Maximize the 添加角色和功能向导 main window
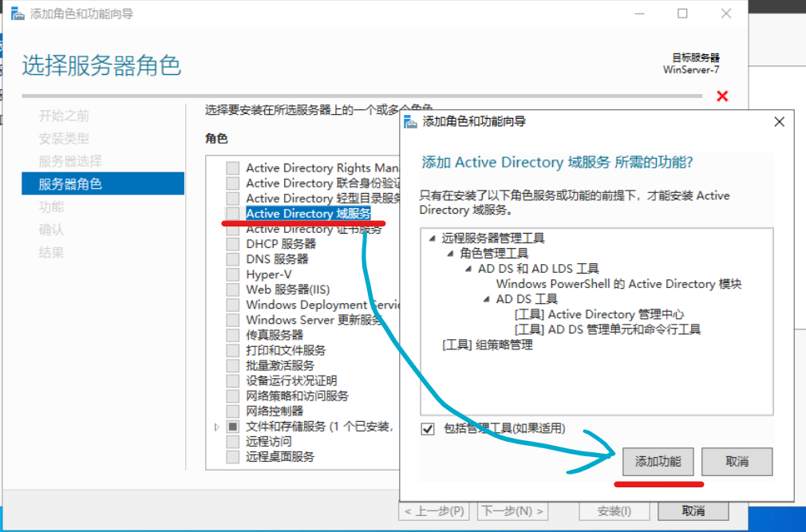The image size is (806, 532). (x=682, y=14)
